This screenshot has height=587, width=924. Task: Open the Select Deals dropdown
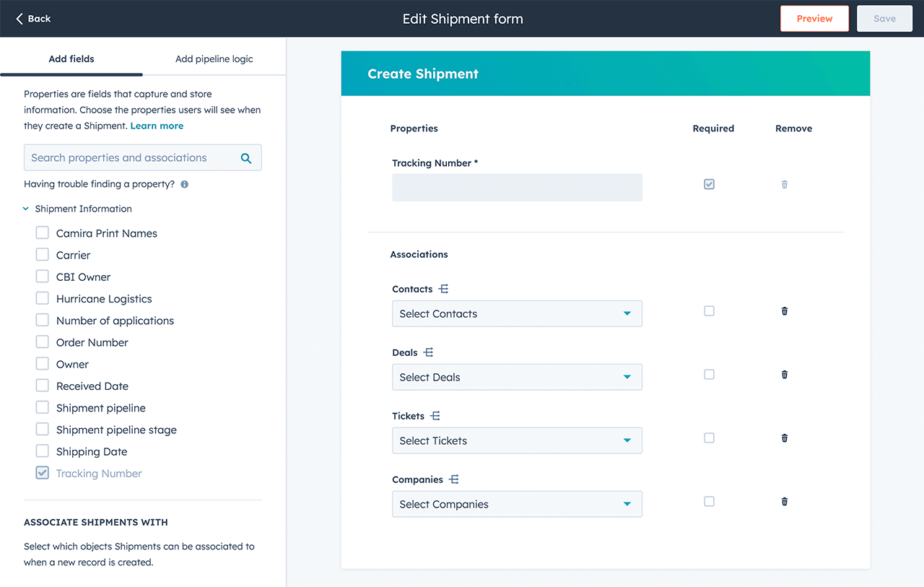[517, 377]
